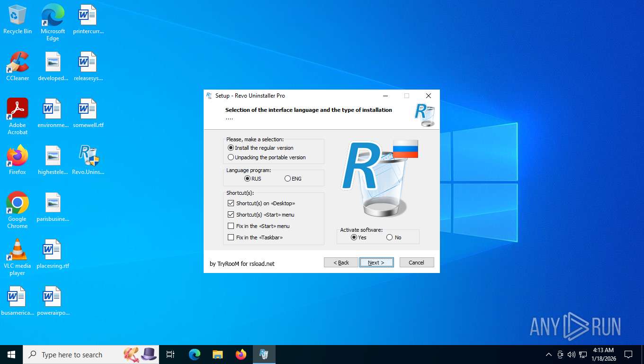Launch the Adobe Acrobat desktop shortcut
The image size is (644, 364).
(x=18, y=116)
